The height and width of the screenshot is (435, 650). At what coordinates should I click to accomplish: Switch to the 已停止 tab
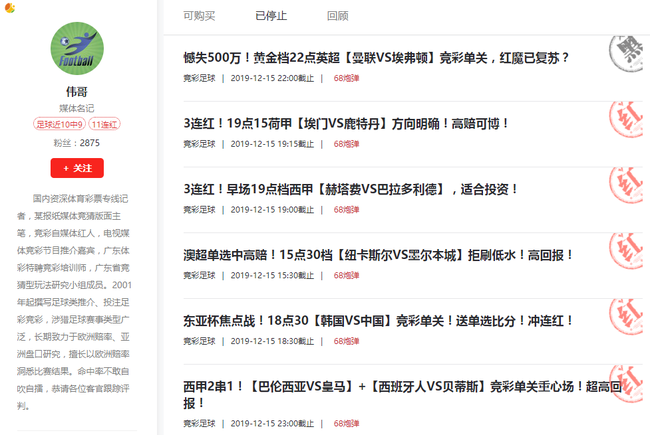(x=271, y=16)
